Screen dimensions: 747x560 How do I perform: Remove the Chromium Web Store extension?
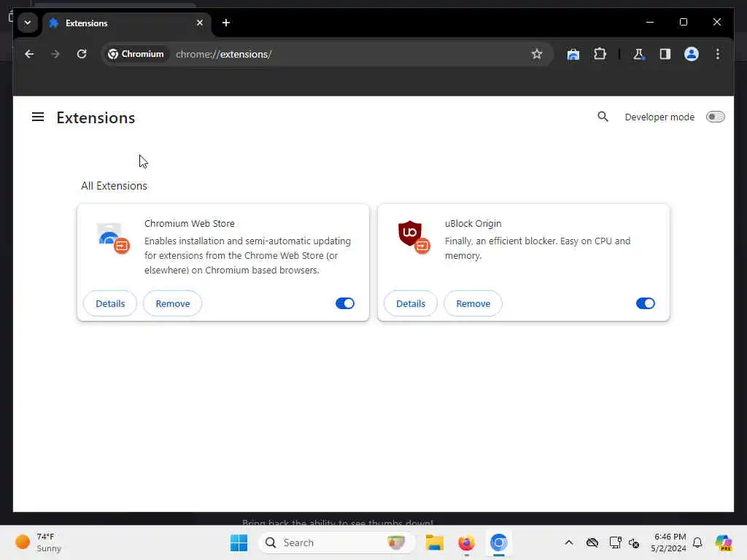[172, 304]
